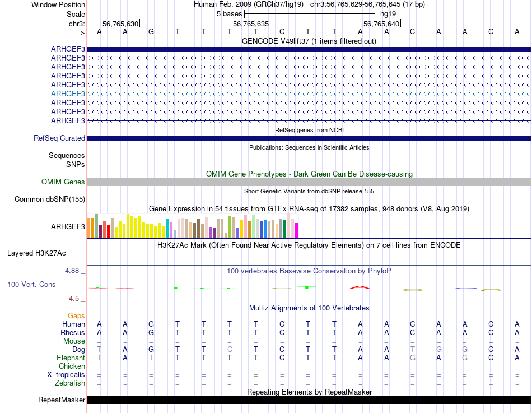Click the RepeatMasker track label
This screenshot has width=532, height=413.
(62, 400)
